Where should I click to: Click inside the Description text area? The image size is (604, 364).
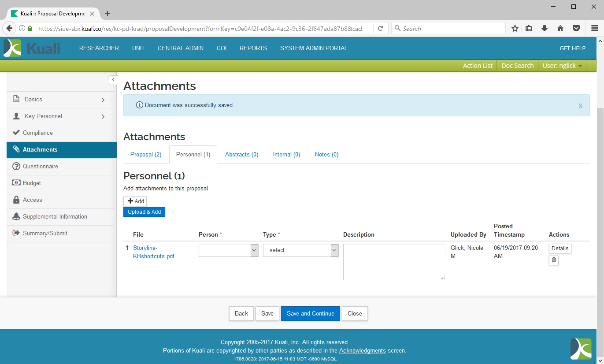[394, 262]
